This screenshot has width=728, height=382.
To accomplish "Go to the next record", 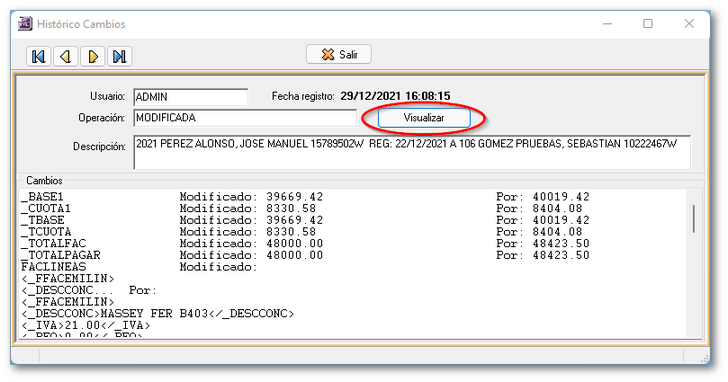I will tap(92, 57).
